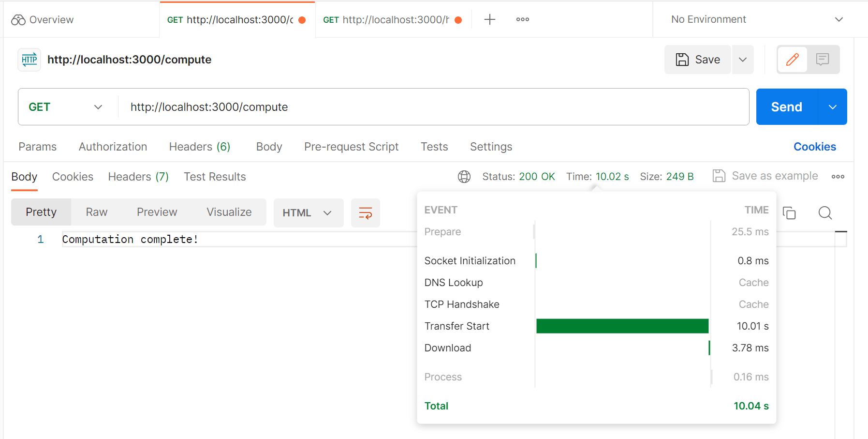Click the Socket Initialization row label

(x=470, y=261)
